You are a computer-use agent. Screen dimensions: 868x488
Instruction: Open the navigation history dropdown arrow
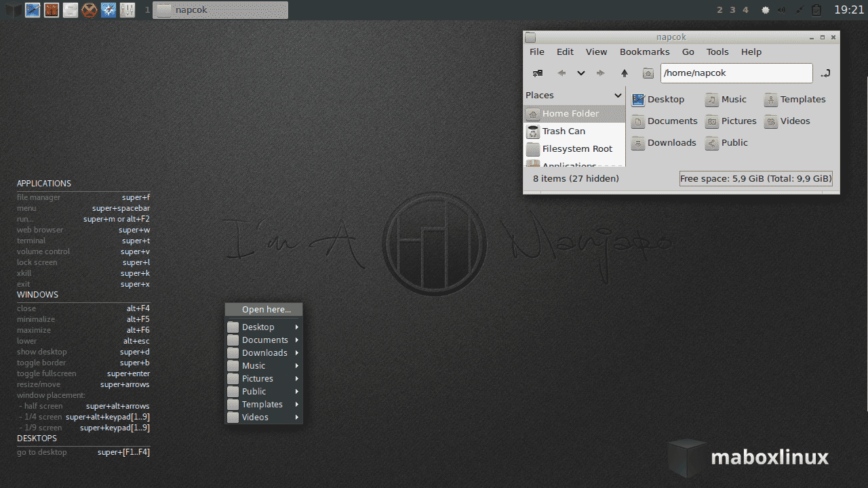tap(580, 73)
